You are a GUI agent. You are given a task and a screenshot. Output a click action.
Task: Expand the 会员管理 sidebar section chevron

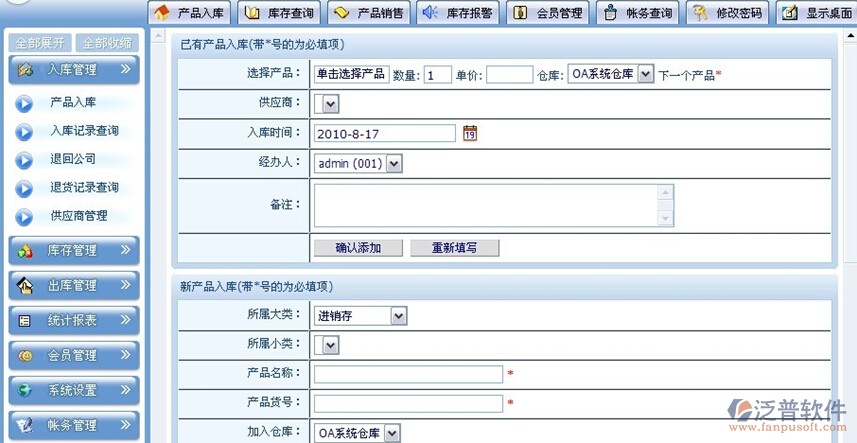click(x=126, y=355)
